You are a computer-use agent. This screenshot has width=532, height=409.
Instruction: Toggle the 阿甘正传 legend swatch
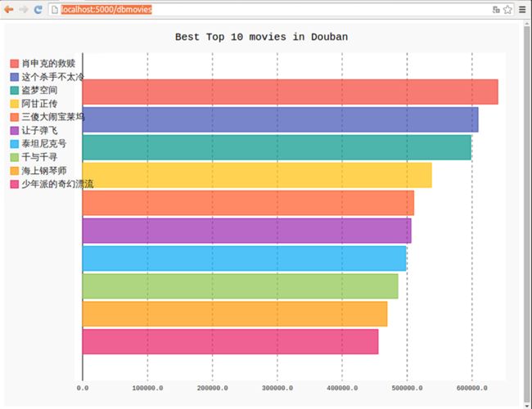coord(14,104)
